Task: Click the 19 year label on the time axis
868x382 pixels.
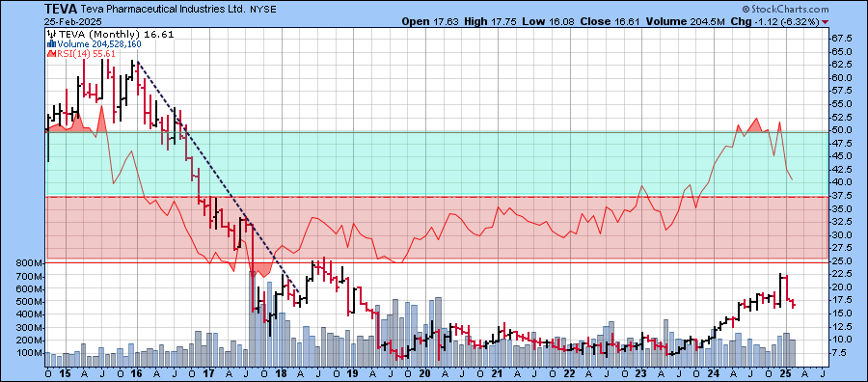Action: pyautogui.click(x=353, y=374)
